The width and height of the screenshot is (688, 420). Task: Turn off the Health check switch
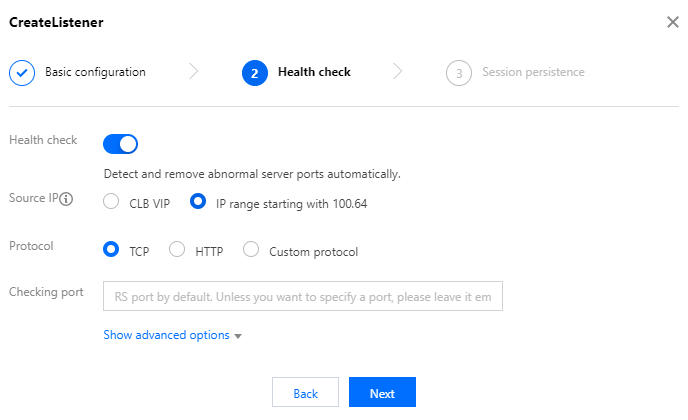tap(121, 144)
